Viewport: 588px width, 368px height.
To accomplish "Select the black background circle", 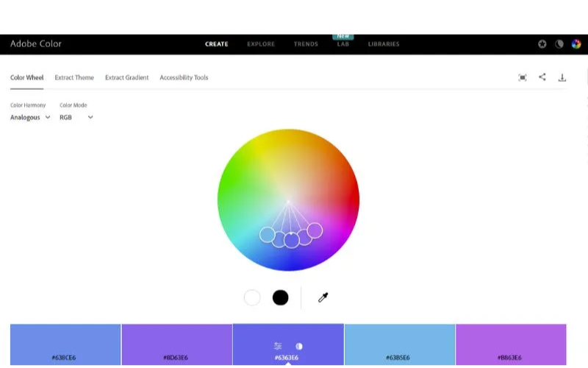I will click(280, 297).
